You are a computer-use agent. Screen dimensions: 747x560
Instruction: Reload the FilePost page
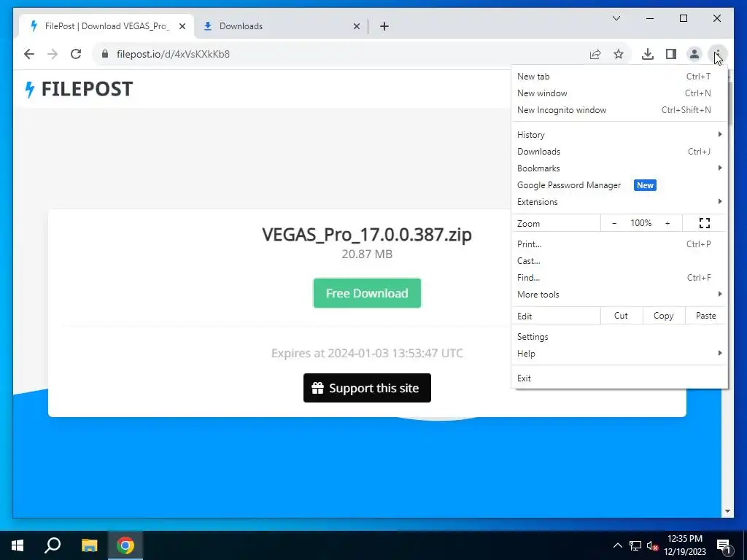click(x=76, y=54)
